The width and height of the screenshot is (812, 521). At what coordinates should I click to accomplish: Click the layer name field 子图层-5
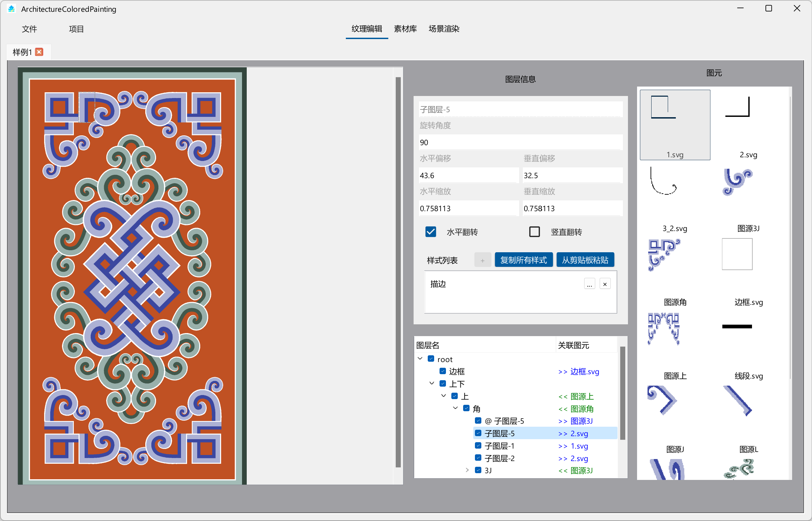coord(520,109)
